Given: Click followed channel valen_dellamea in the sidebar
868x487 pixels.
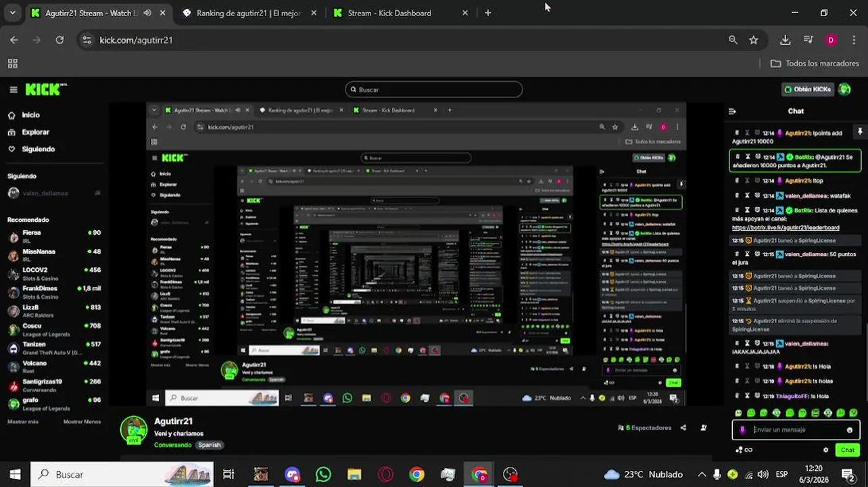Looking at the screenshot, I should [x=54, y=193].
